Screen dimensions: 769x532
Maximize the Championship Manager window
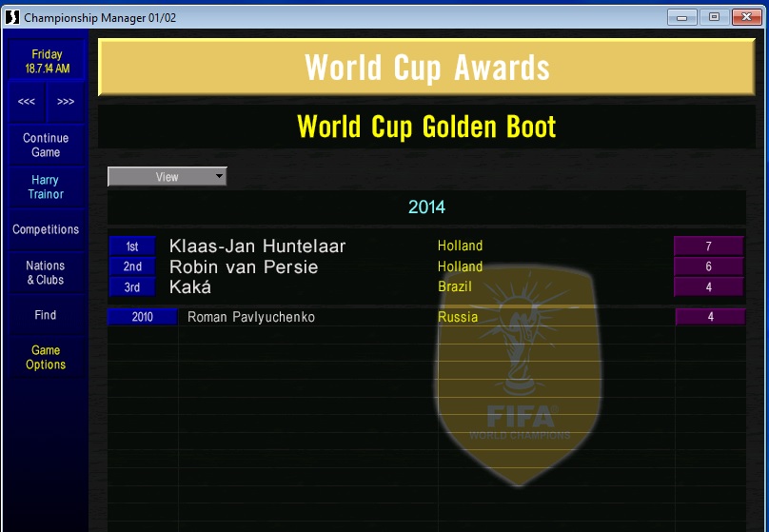click(714, 18)
